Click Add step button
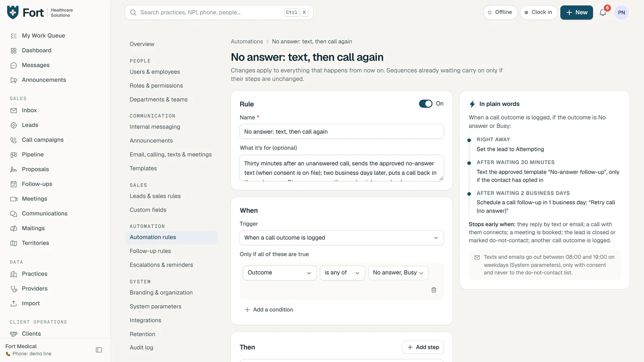This screenshot has height=362, width=644. [423, 347]
